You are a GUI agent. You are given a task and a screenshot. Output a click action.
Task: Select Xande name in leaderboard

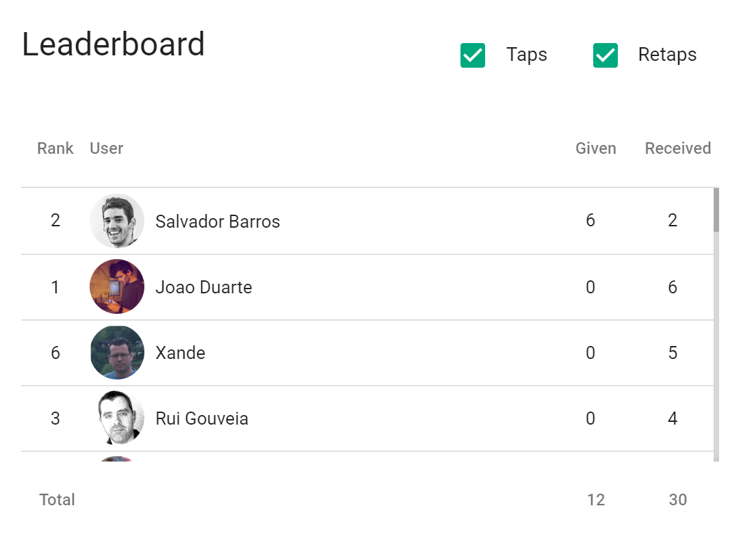click(x=180, y=353)
